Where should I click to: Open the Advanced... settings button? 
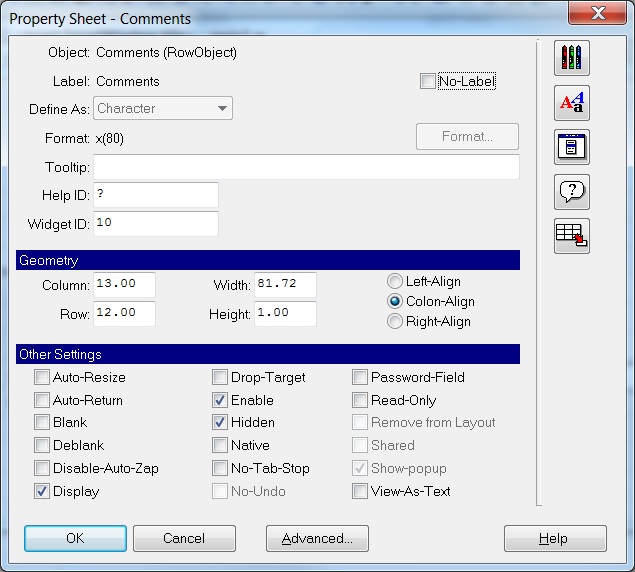pyautogui.click(x=317, y=538)
